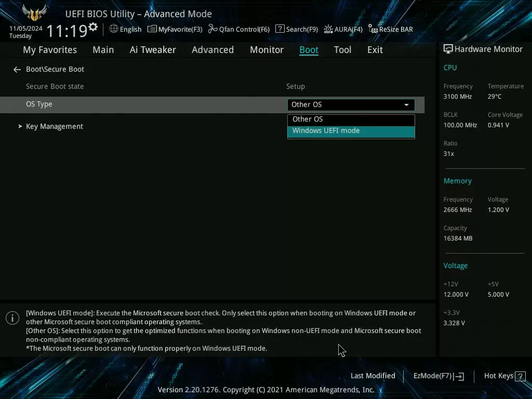532x399 pixels.
Task: Click the Qfan Control fan icon
Action: [212, 29]
